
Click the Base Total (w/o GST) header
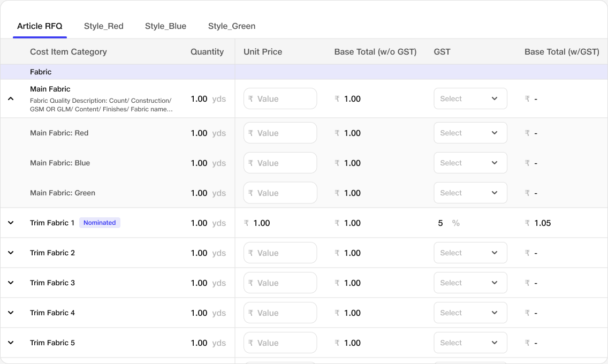tap(375, 51)
